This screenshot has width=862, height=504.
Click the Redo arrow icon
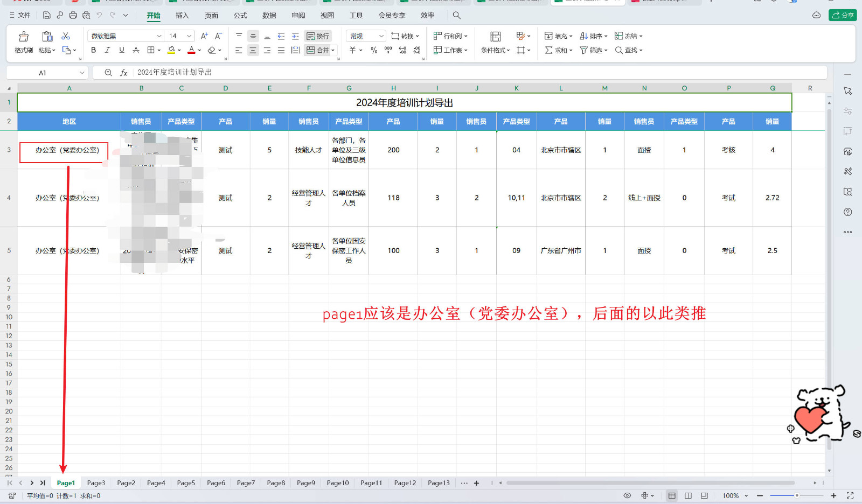113,15
